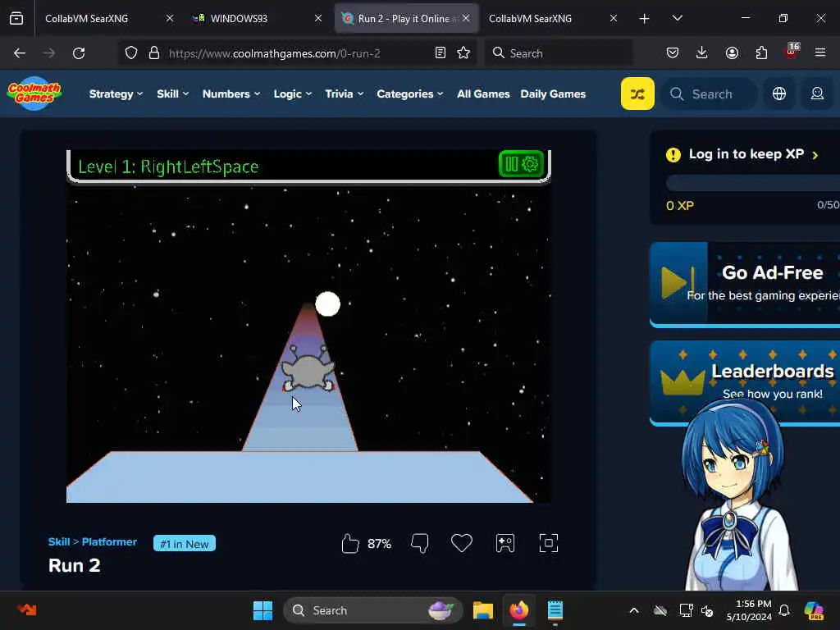Click the taskbar Search box
Viewport: 840px width, 630px height.
pos(373,610)
